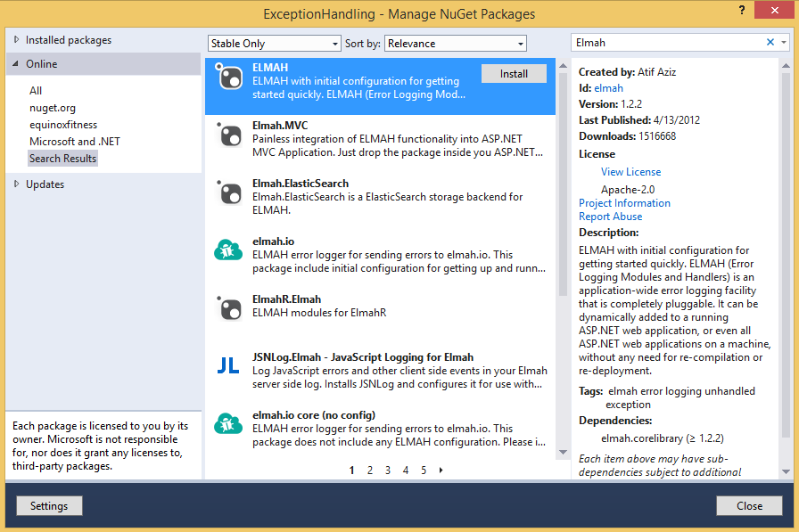This screenshot has height=532, width=799.
Task: Click package list scroll down arrow
Action: (x=563, y=452)
